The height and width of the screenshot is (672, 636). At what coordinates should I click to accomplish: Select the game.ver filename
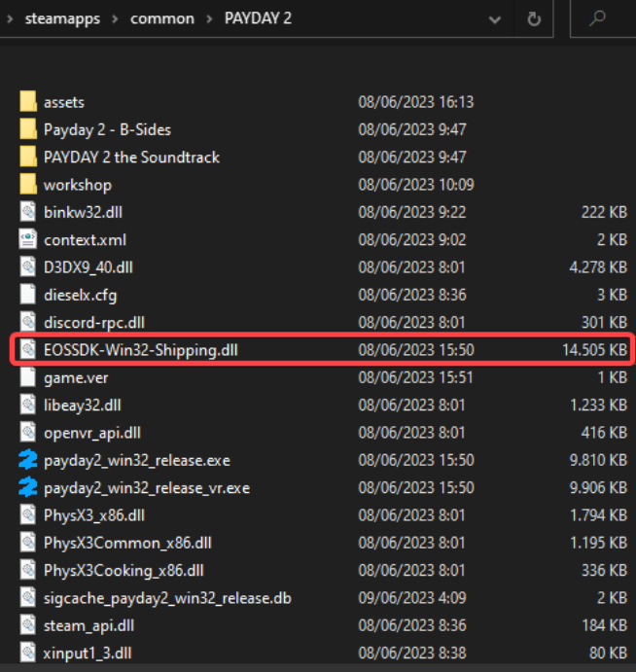(x=76, y=378)
